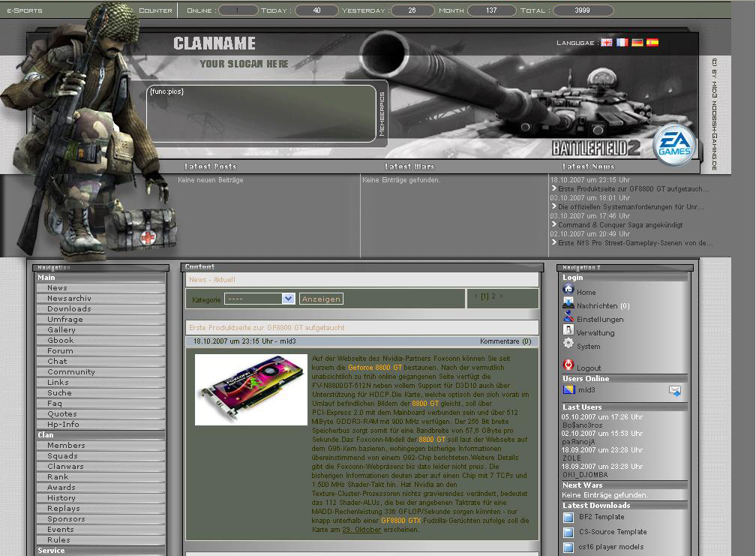
Task: Send message to mld3 envelope icon
Action: click(675, 391)
